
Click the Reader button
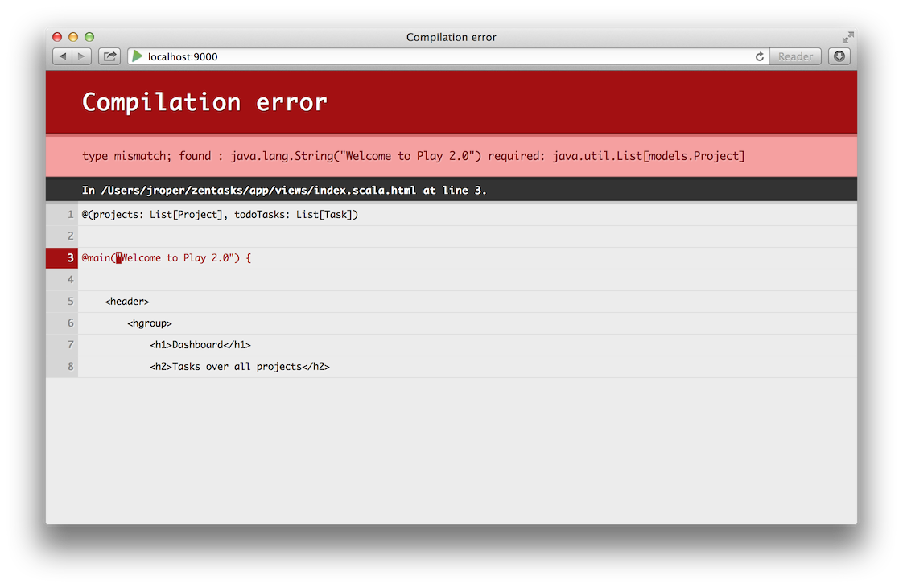click(x=795, y=56)
